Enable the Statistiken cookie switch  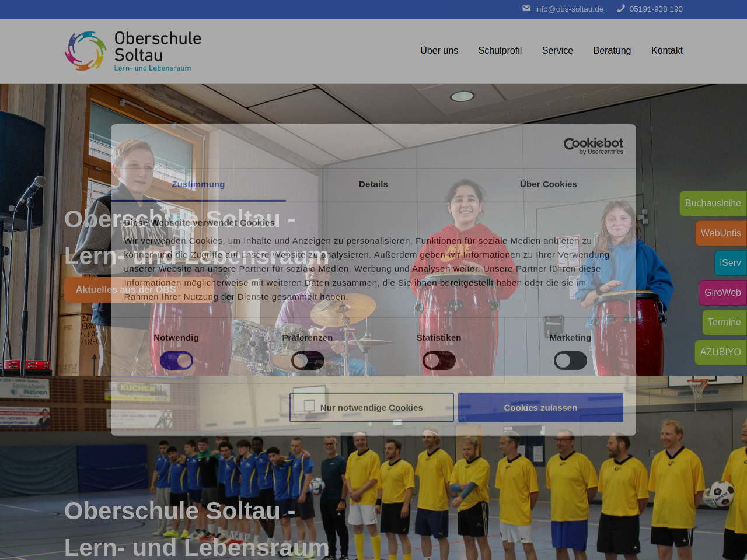coord(439,360)
